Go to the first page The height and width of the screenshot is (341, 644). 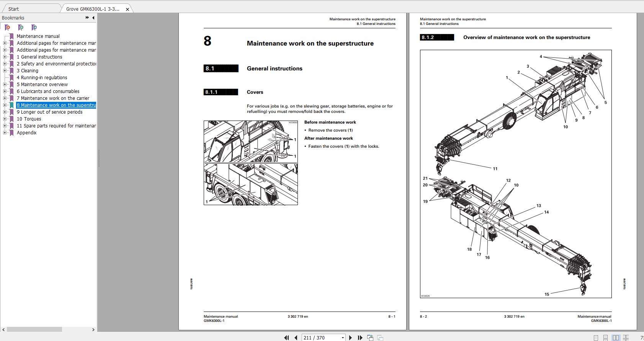point(286,338)
